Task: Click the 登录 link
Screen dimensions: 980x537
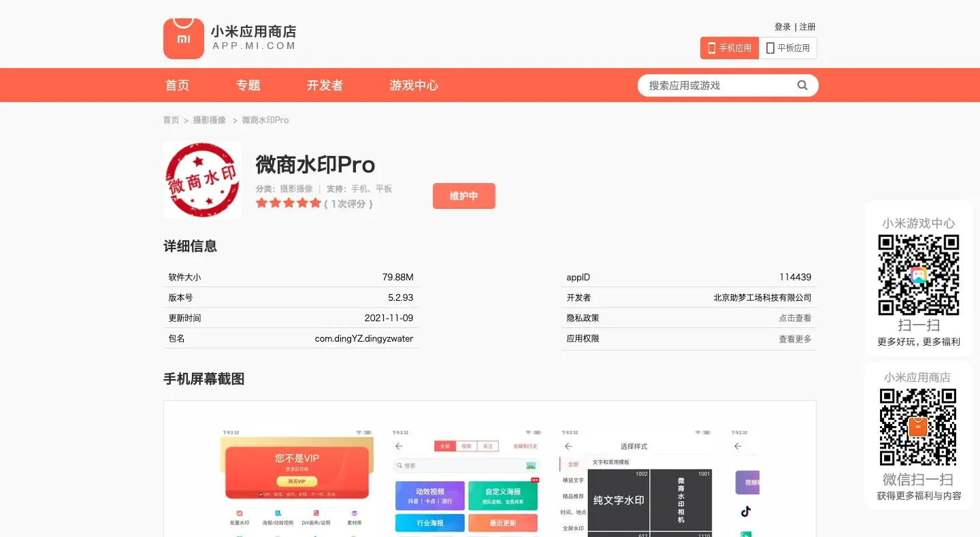Action: tap(783, 27)
